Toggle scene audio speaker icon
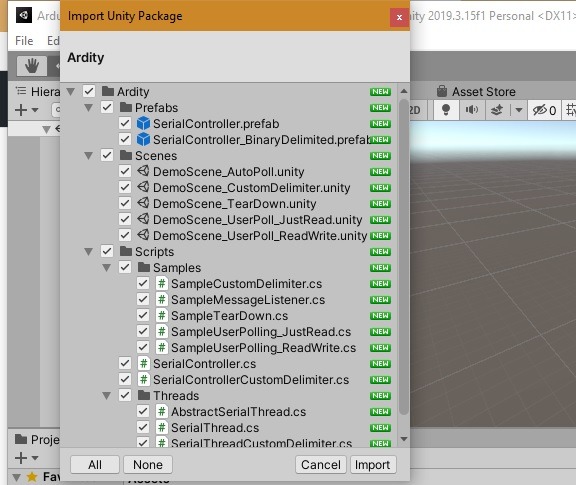This screenshot has height=485, width=576. tap(472, 109)
